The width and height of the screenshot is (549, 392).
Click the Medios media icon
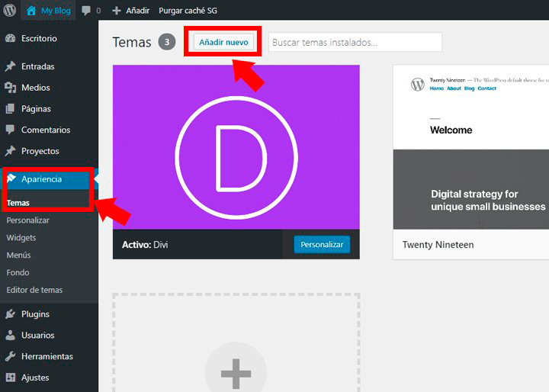(11, 88)
